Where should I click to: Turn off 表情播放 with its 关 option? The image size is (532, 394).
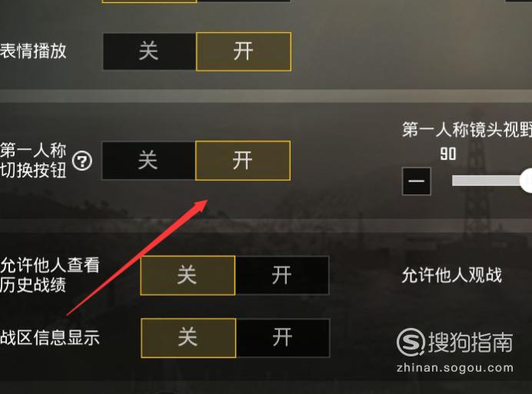(149, 51)
